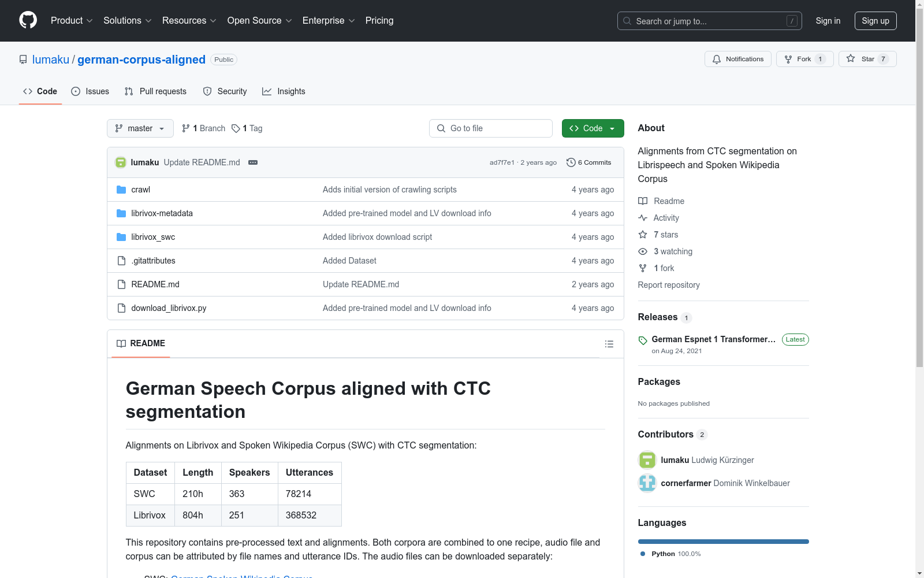
Task: Click the Go to file input
Action: click(x=491, y=128)
